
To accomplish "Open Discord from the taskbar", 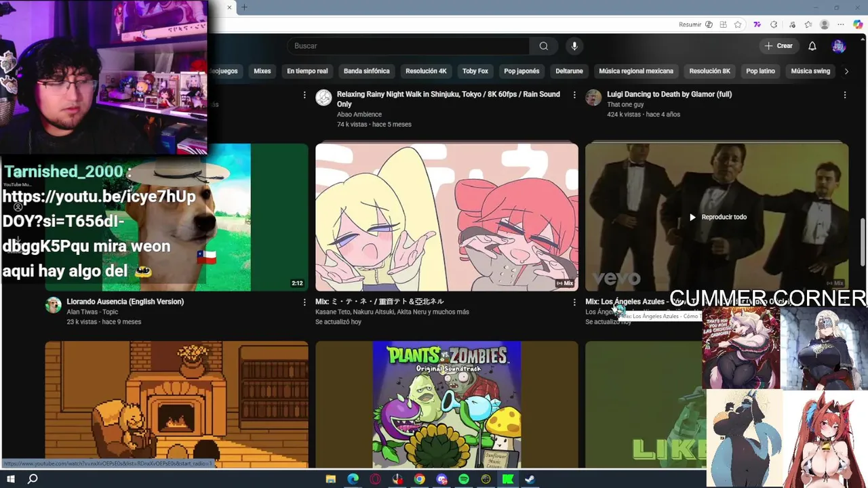I will tap(442, 479).
